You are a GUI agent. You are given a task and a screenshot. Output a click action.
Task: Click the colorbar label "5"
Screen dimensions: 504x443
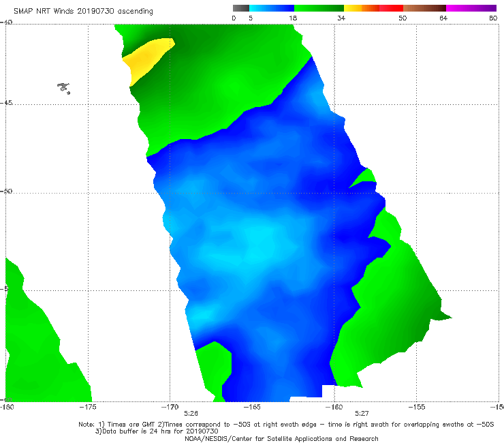tap(251, 18)
